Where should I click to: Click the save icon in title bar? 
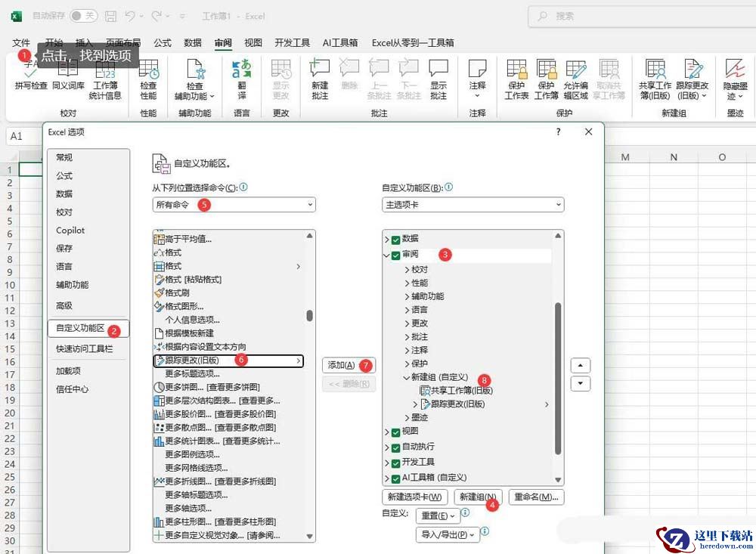pos(111,17)
